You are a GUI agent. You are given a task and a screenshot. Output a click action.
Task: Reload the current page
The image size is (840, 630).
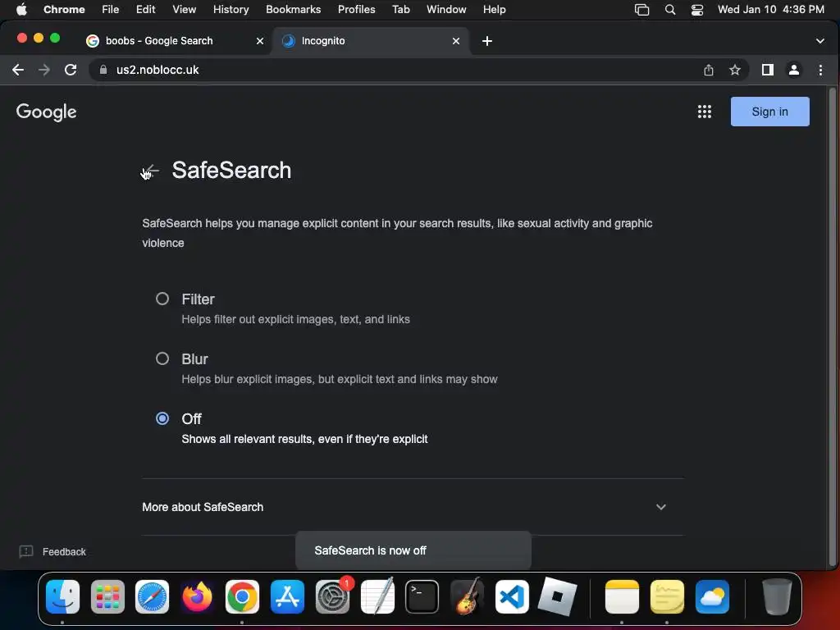click(x=71, y=70)
